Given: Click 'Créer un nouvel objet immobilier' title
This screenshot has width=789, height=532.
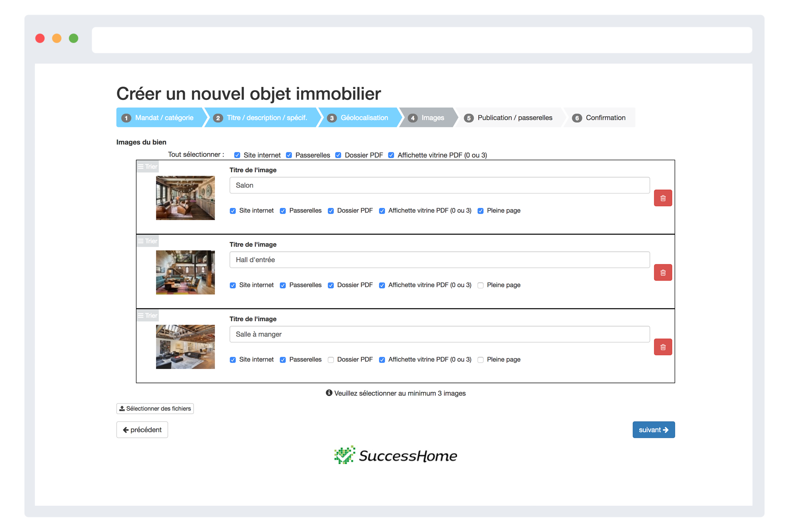Looking at the screenshot, I should coord(249,94).
